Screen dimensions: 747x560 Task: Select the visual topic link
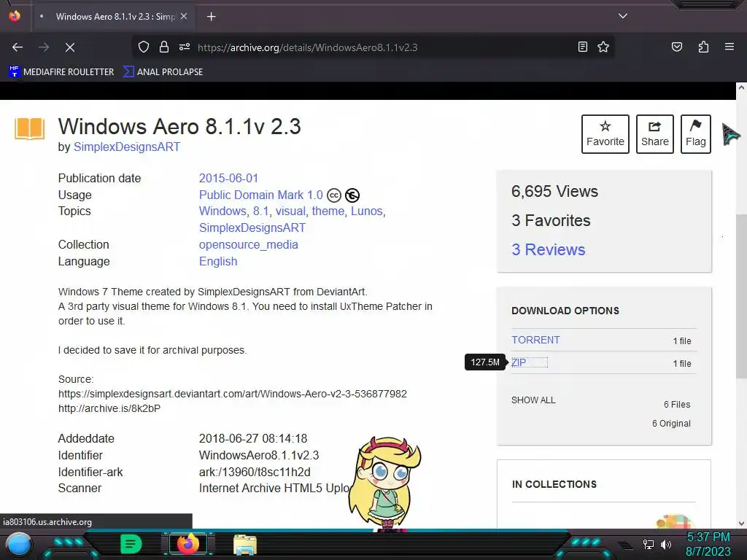point(290,211)
